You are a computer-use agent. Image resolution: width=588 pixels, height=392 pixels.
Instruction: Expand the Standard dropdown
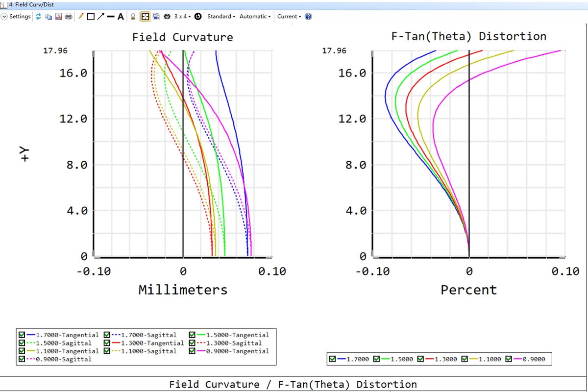coord(221,17)
